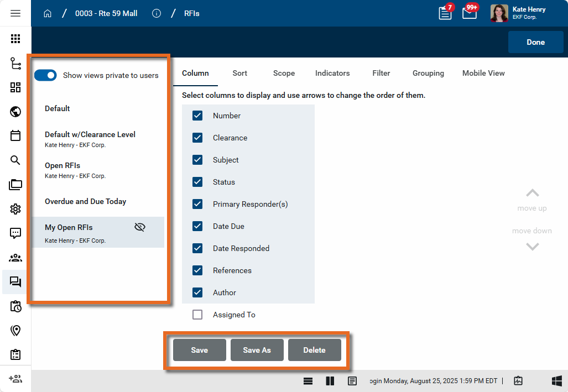Open the calendar icon in sidebar

15,136
